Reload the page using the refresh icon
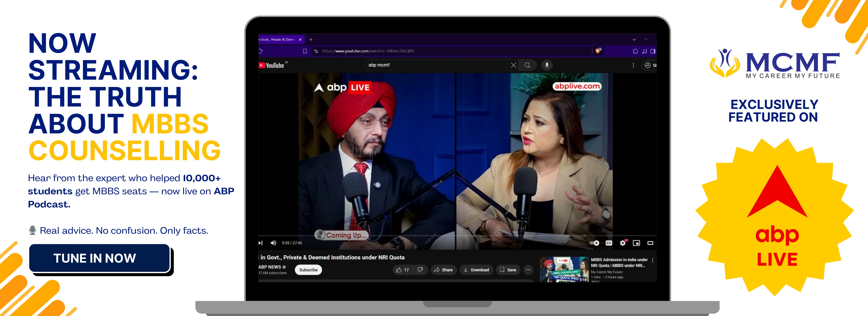Screen dimensions: 868x316 click(x=260, y=51)
